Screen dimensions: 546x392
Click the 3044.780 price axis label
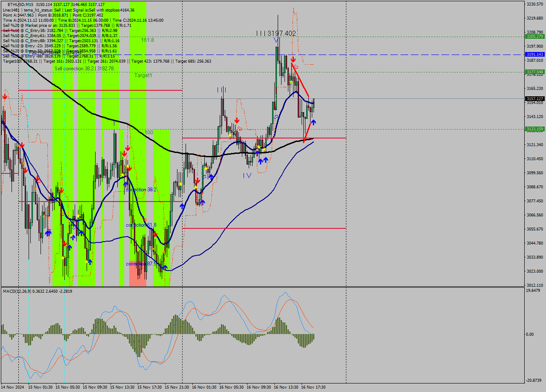535,243
